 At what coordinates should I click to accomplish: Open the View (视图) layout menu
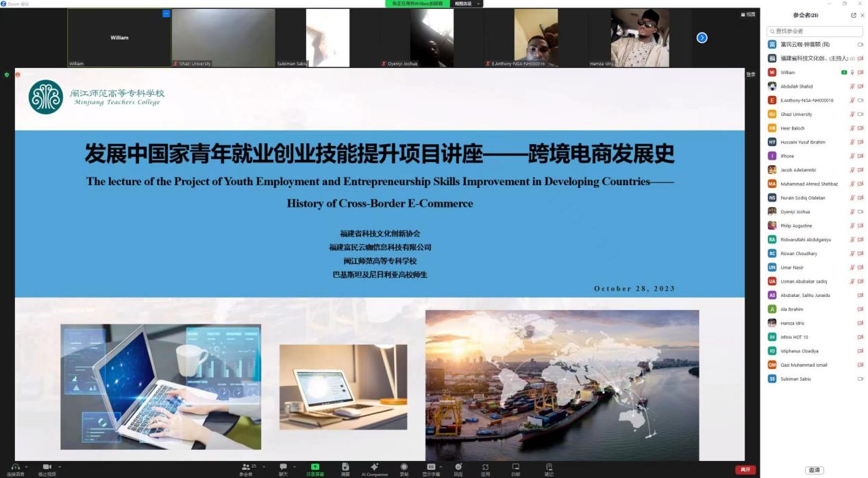click(x=748, y=14)
